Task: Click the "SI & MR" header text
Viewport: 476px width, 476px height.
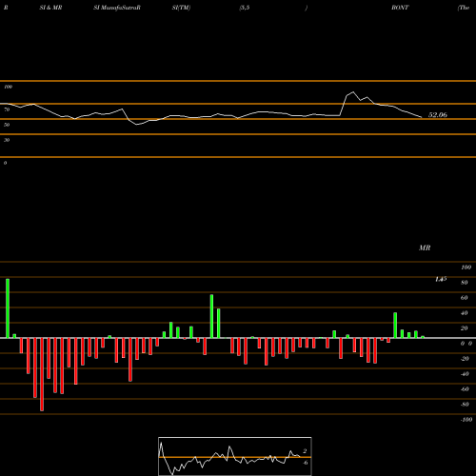Action: click(x=50, y=8)
